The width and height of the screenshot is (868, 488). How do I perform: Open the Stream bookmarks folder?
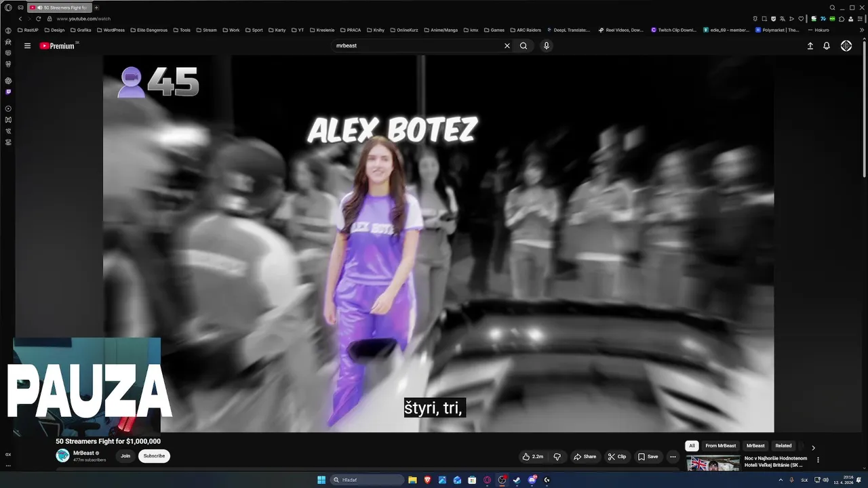206,30
